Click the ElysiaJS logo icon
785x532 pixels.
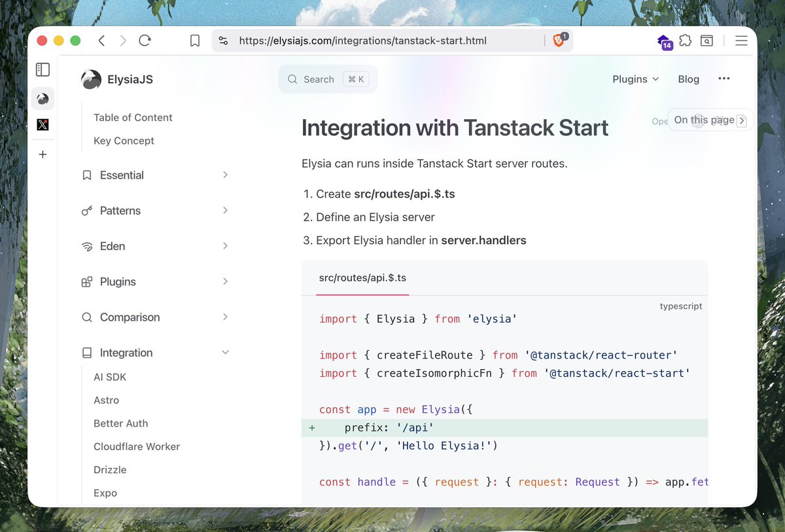click(91, 79)
